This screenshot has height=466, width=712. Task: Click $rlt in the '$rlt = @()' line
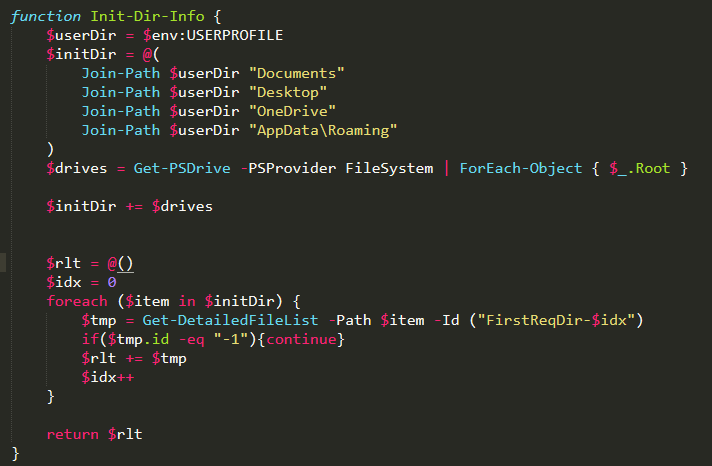pos(64,263)
